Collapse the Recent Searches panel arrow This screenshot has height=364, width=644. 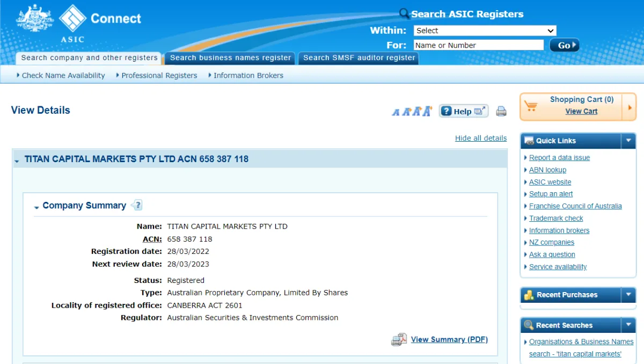click(x=628, y=325)
